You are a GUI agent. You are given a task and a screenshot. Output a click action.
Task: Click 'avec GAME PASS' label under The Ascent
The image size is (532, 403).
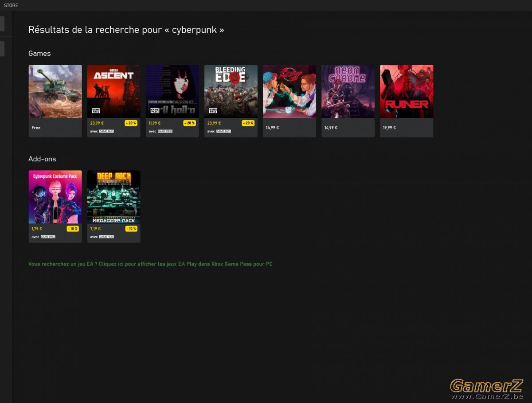click(102, 131)
